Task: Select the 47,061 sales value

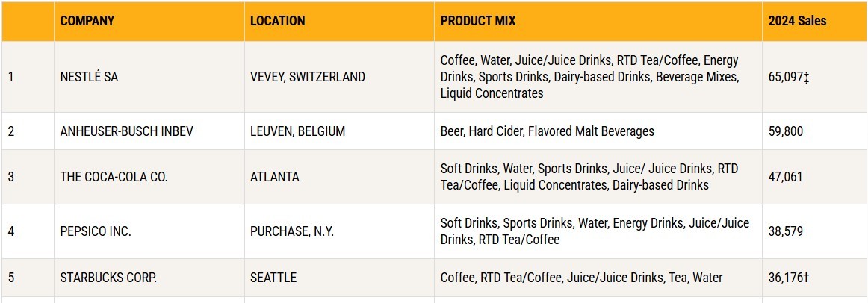Action: pos(786,177)
